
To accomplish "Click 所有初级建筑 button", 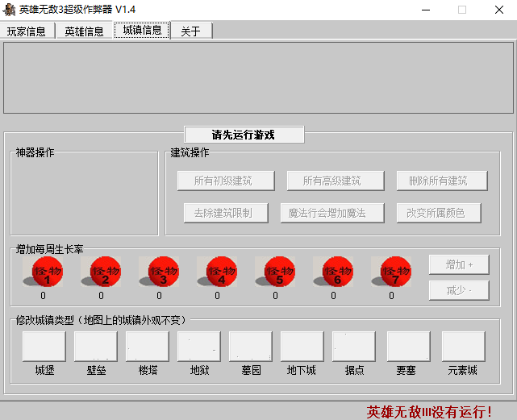I will pos(226,181).
